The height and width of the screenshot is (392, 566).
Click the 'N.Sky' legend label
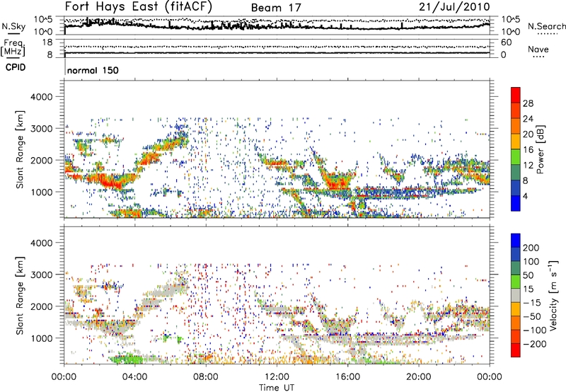[13, 26]
